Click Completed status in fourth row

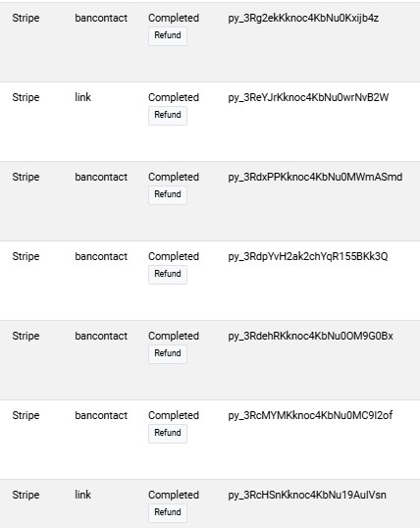(174, 256)
